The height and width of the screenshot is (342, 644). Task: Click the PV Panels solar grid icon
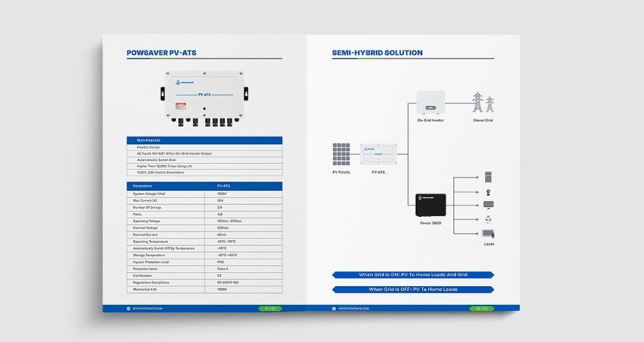(x=341, y=154)
